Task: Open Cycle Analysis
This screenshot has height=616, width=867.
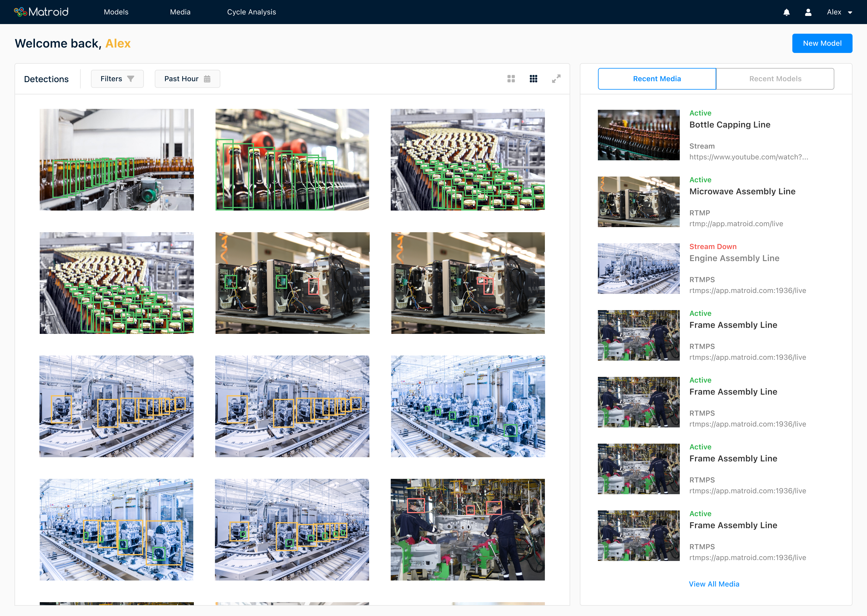Action: [251, 12]
